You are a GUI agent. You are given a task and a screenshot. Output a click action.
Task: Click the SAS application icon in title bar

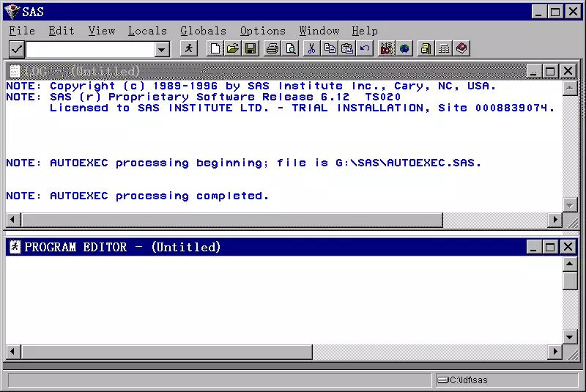tap(12, 12)
